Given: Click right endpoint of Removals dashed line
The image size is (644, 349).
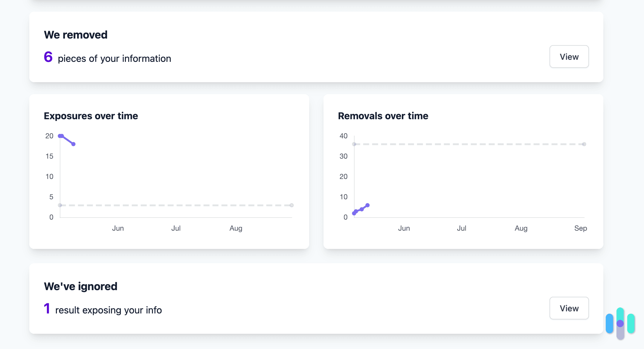Looking at the screenshot, I should tap(584, 144).
